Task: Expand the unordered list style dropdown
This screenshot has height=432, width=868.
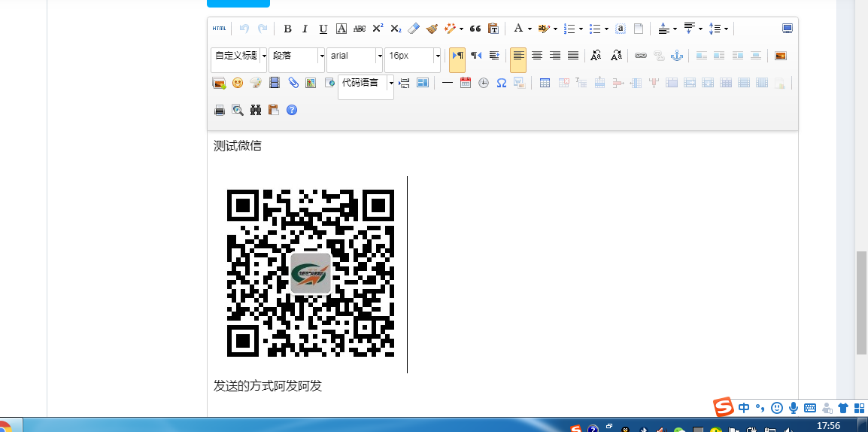Action: (607, 29)
